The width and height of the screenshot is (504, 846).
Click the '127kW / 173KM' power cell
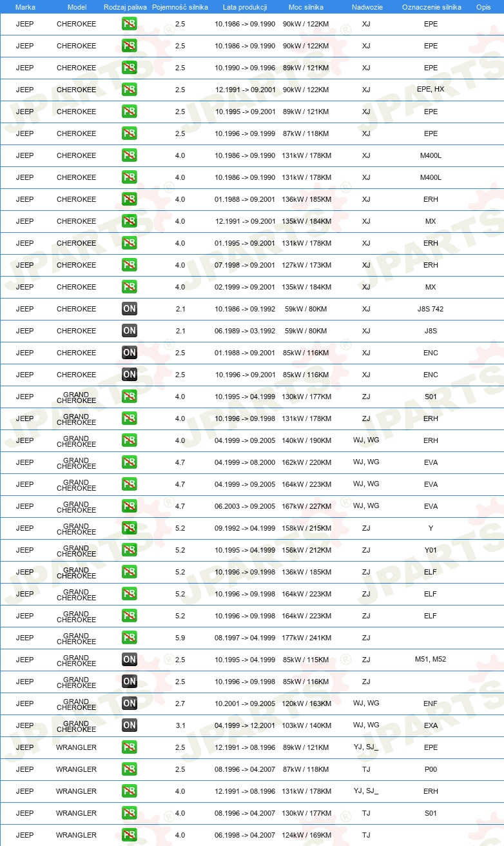coord(307,265)
